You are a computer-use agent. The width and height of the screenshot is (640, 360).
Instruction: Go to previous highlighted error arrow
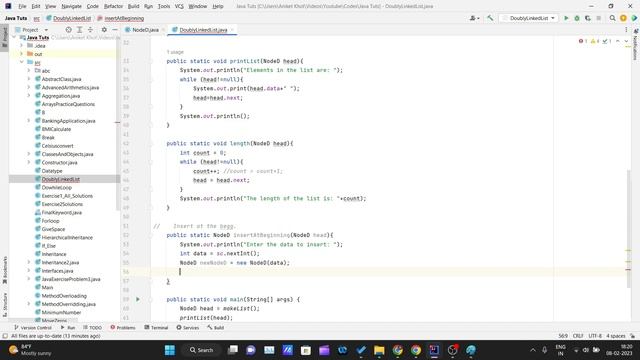618,41
